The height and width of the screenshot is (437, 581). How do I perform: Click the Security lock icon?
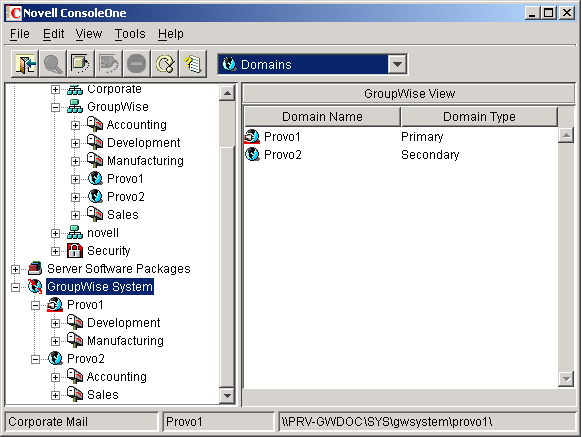[x=75, y=251]
